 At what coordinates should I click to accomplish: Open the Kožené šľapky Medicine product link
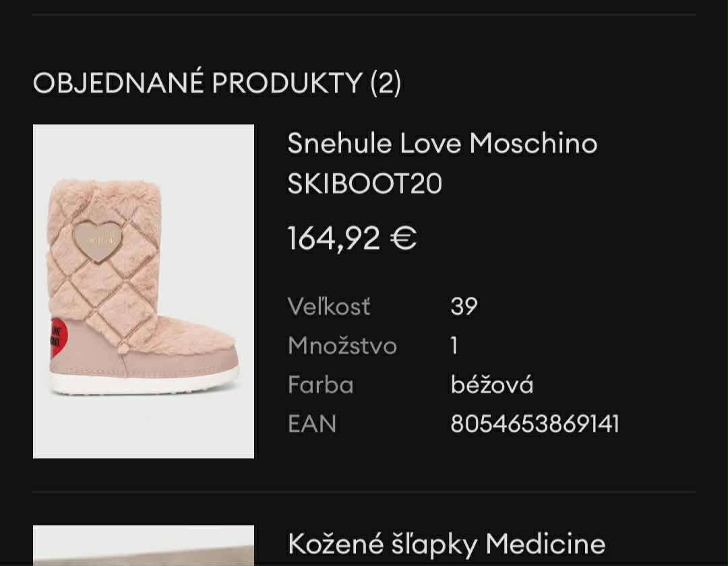[446, 544]
